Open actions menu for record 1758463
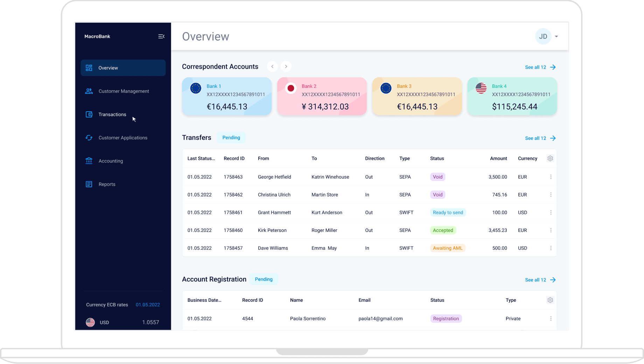Image resolution: width=644 pixels, height=364 pixels. point(551,177)
